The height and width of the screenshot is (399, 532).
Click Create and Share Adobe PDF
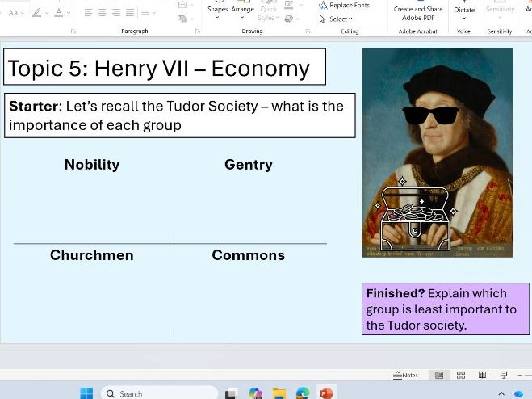[418, 12]
